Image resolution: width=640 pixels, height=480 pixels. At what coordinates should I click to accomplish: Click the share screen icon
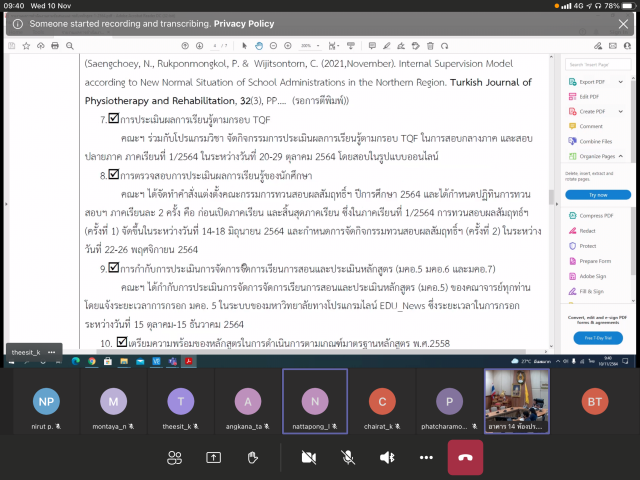(x=213, y=457)
